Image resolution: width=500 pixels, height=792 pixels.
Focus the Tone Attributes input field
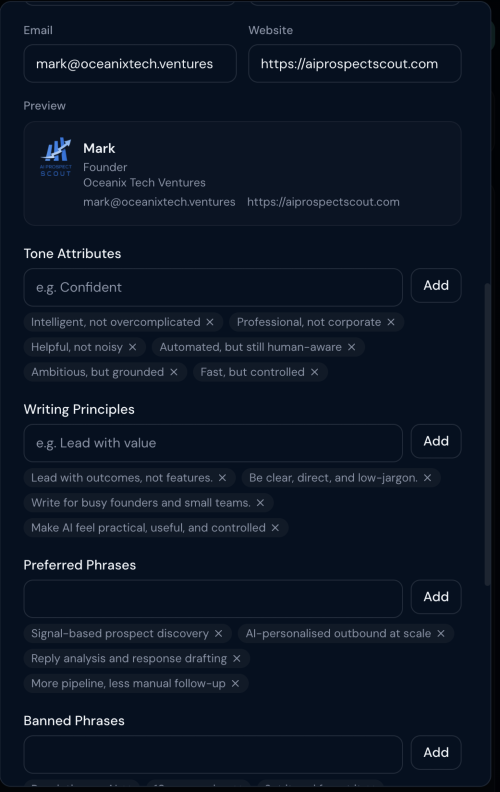click(213, 287)
